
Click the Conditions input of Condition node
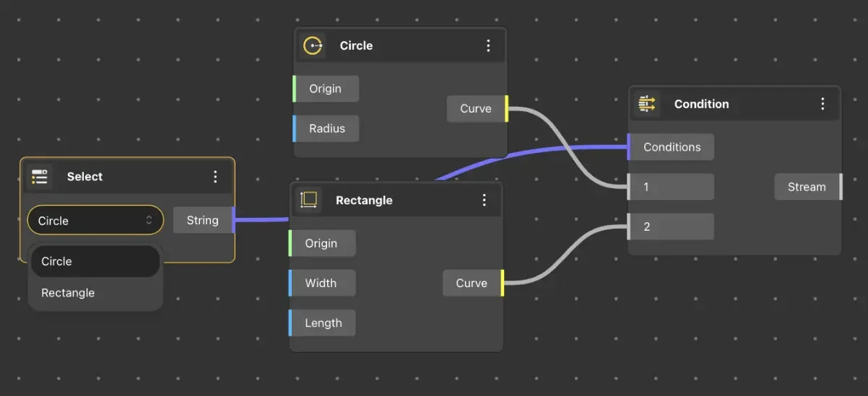pos(671,146)
